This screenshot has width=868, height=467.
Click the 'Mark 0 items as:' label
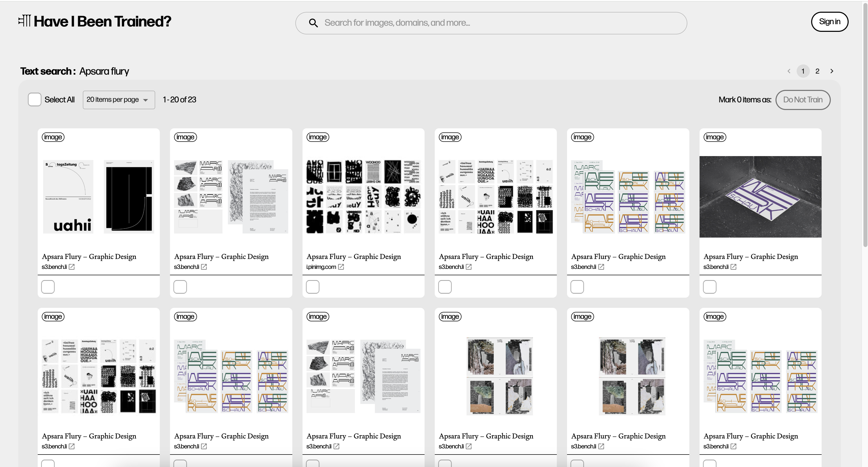coord(745,100)
